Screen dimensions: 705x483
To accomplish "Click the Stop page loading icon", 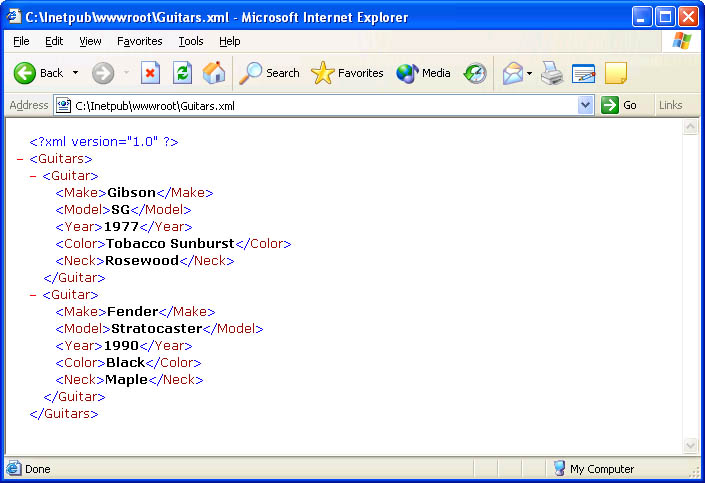I will pyautogui.click(x=150, y=73).
